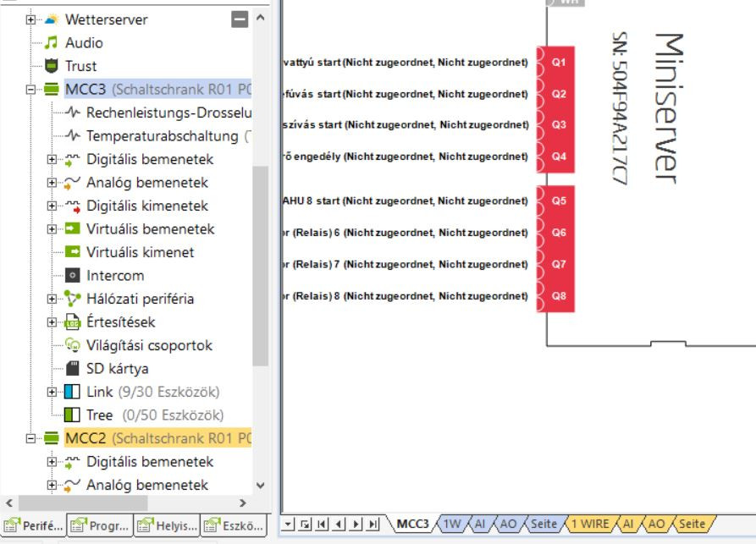Click the green Tree icon

coord(72,415)
